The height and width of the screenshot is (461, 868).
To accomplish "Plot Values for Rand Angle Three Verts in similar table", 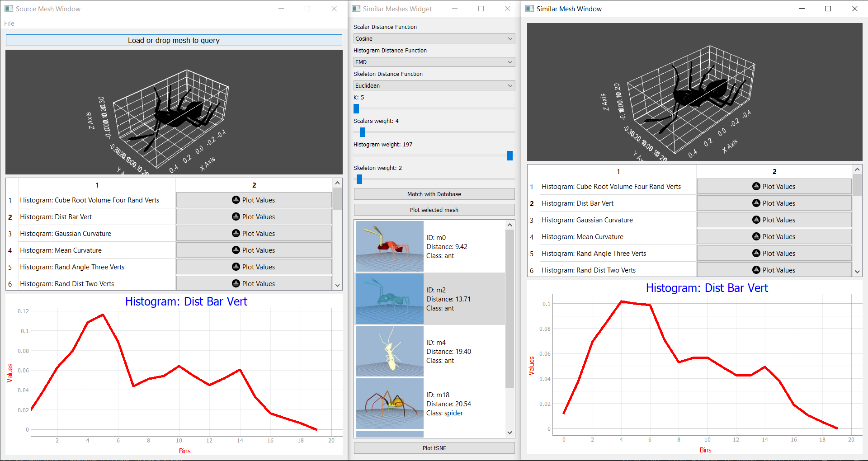I will click(x=774, y=253).
